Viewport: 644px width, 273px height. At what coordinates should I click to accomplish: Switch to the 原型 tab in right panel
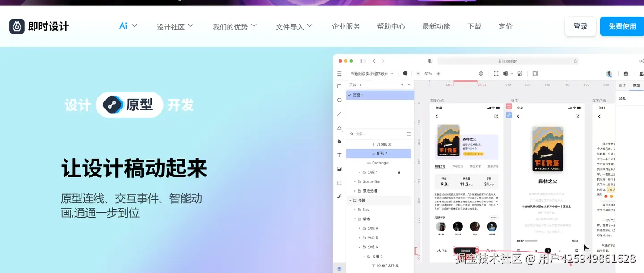636,85
